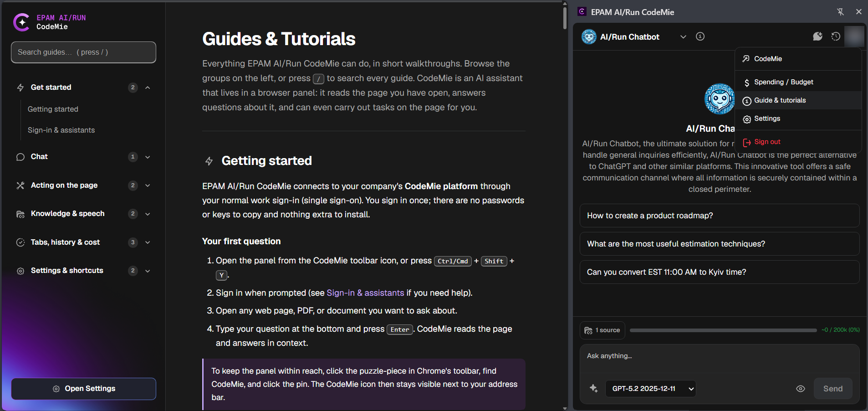Click the 1 source button
Viewport: 868px width, 411px height.
pyautogui.click(x=602, y=330)
